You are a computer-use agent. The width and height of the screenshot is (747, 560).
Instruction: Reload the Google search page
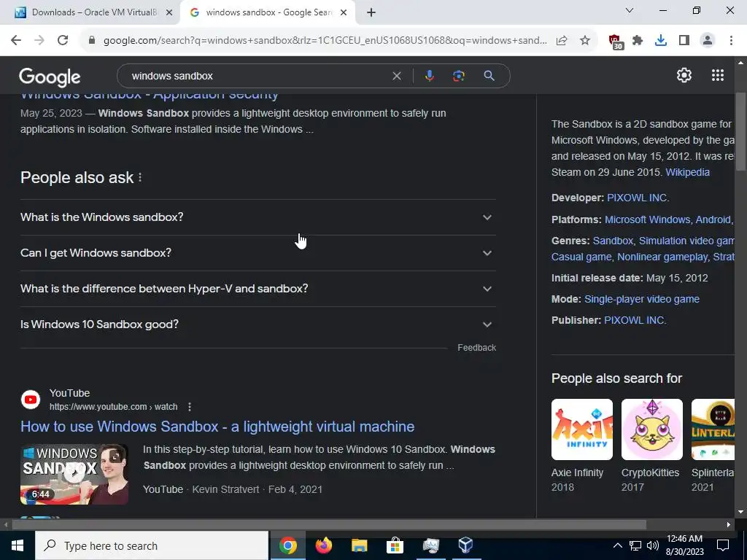click(63, 41)
